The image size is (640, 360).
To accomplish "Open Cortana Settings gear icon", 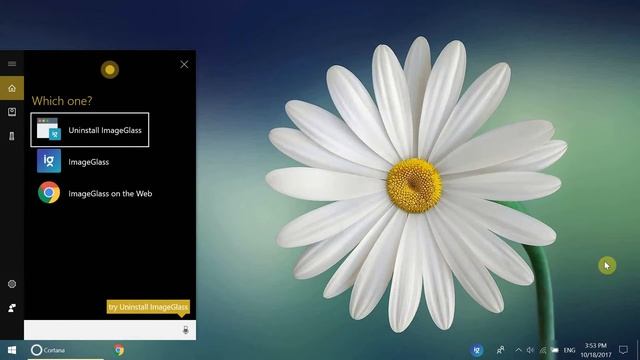I will (12, 284).
